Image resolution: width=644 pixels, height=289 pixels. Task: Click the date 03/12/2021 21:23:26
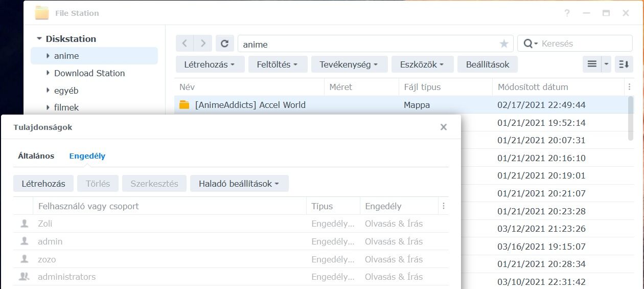pos(541,229)
